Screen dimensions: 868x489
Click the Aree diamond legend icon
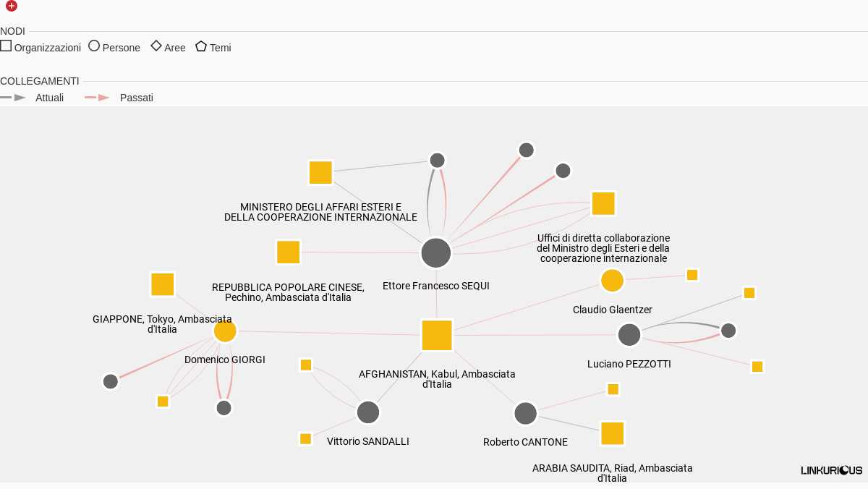coord(156,46)
